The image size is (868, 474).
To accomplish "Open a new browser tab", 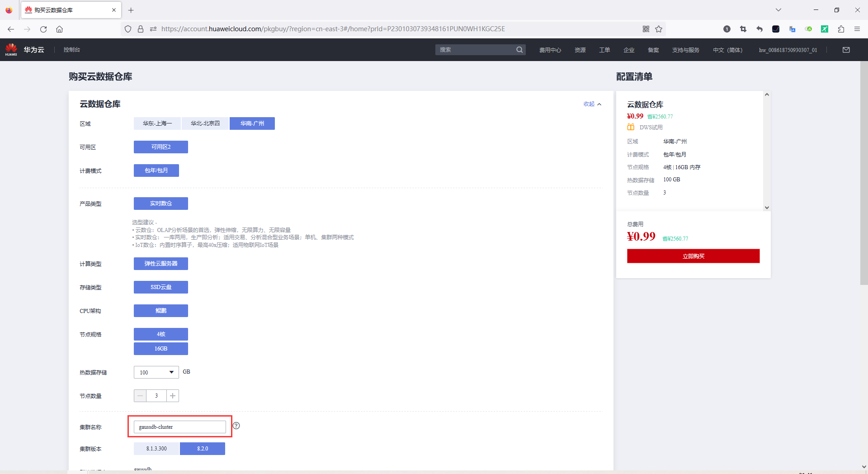I will click(131, 10).
